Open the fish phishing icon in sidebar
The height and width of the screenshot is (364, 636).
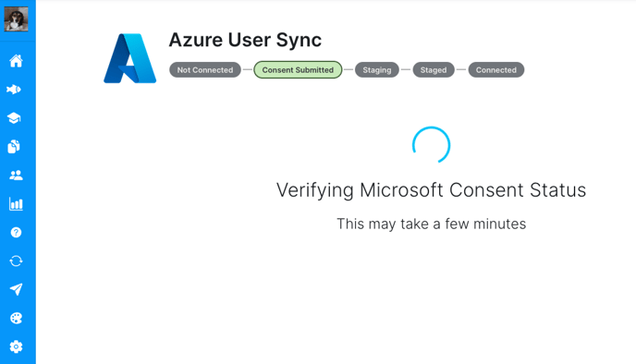click(14, 90)
